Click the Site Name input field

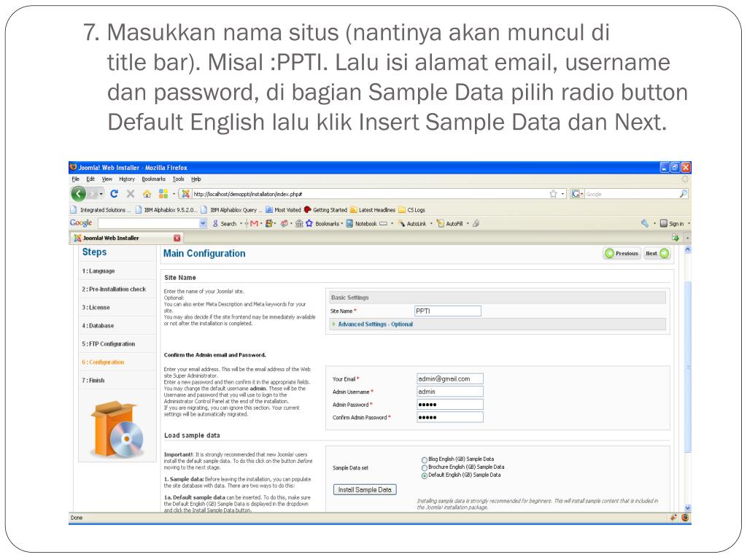[x=447, y=311]
